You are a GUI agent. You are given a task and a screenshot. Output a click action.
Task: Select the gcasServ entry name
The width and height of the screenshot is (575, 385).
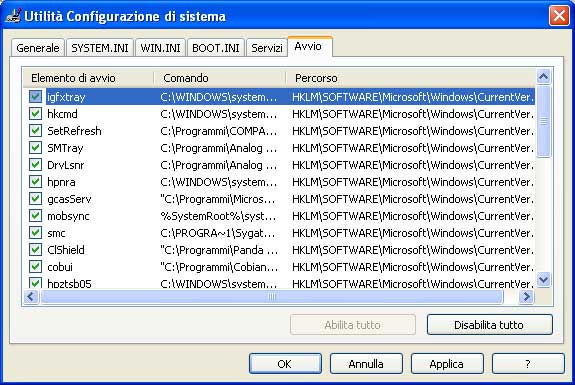[69, 199]
